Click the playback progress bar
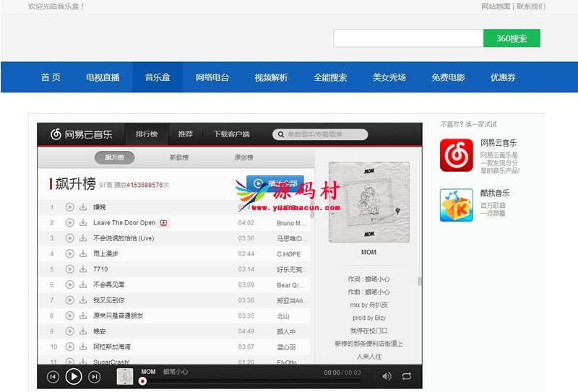 pos(231,380)
